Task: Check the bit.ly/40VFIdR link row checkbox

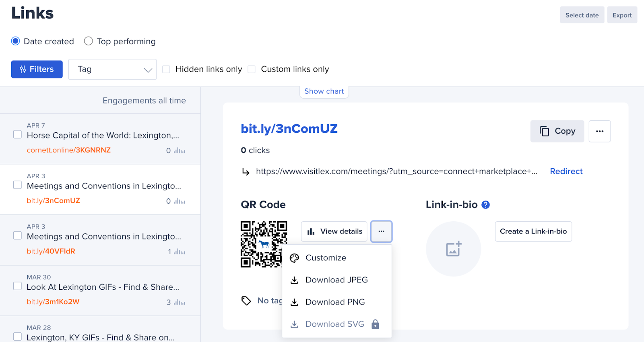Action: coord(17,235)
